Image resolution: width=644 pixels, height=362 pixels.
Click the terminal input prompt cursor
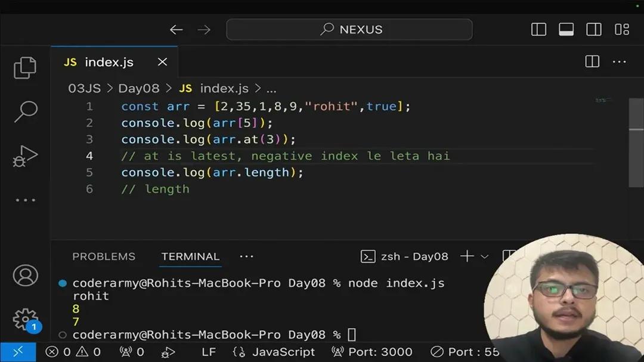pos(352,335)
